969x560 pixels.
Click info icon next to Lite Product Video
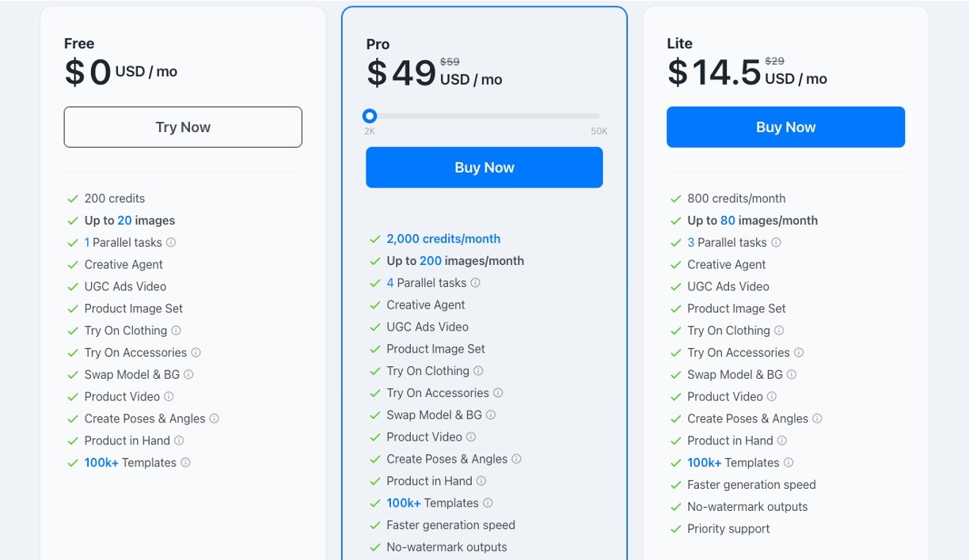pyautogui.click(x=772, y=397)
